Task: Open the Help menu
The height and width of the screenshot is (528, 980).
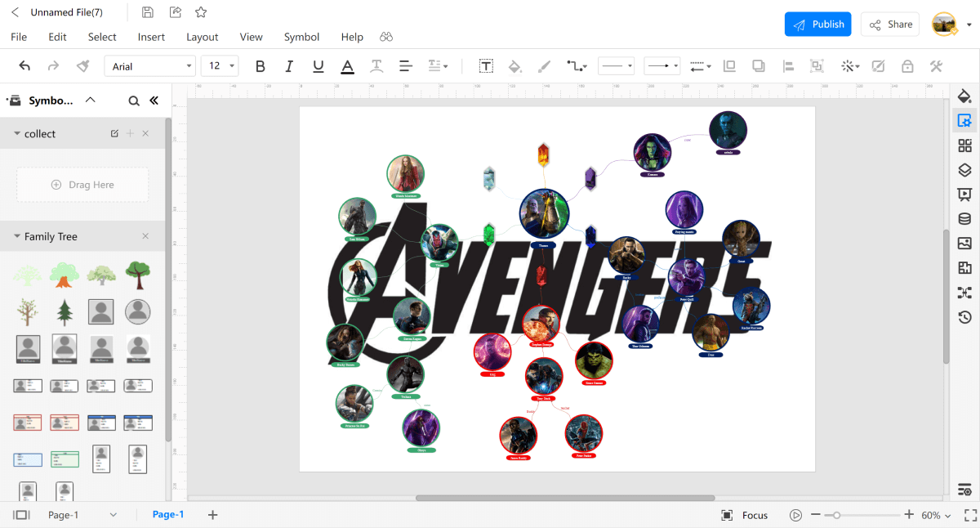Action: (x=352, y=37)
